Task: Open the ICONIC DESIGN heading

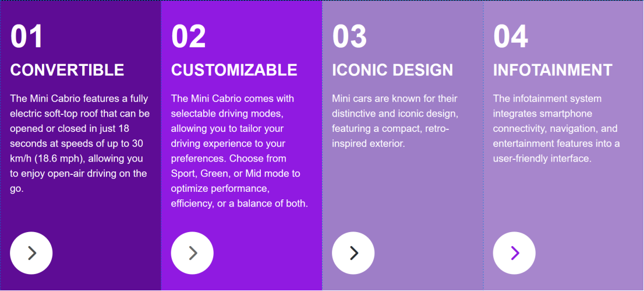Action: (392, 70)
